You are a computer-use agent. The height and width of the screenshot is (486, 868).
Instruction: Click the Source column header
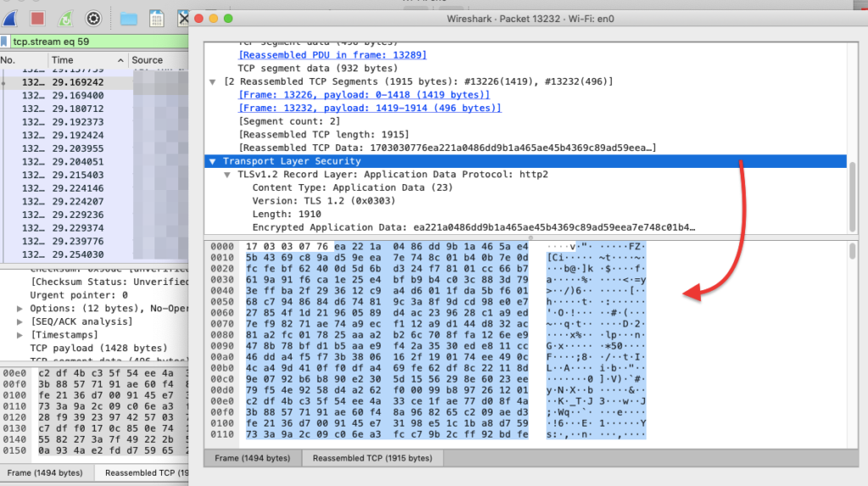147,60
